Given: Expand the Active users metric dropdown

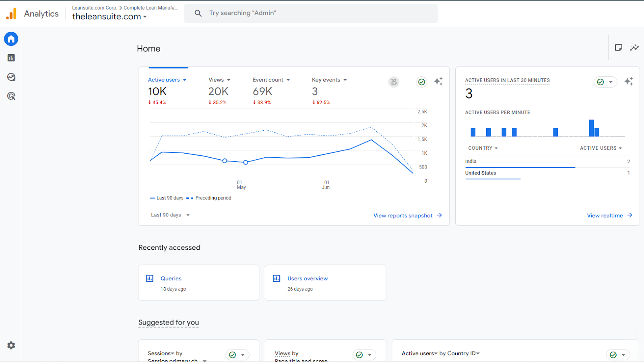Looking at the screenshot, I should 185,80.
